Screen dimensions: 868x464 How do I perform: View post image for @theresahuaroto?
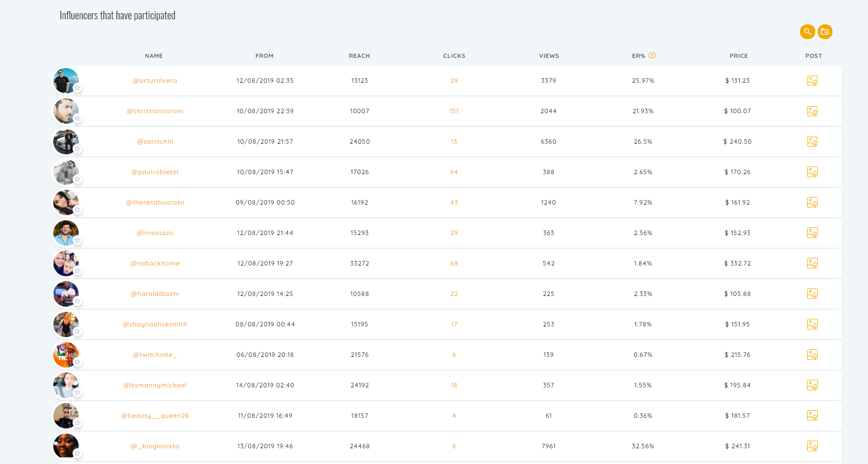click(x=812, y=203)
